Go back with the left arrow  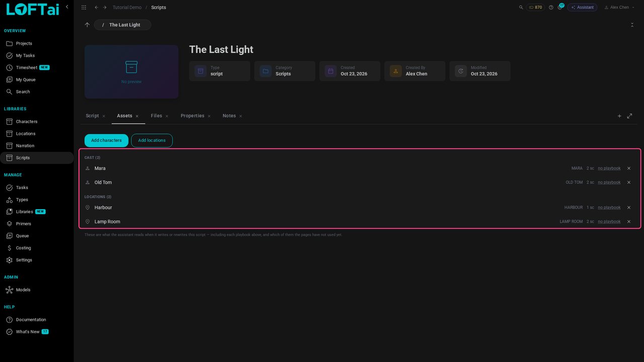(x=97, y=8)
